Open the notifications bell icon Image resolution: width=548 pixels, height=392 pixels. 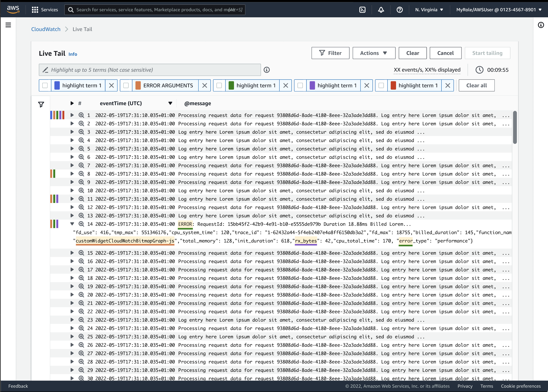[x=381, y=10]
